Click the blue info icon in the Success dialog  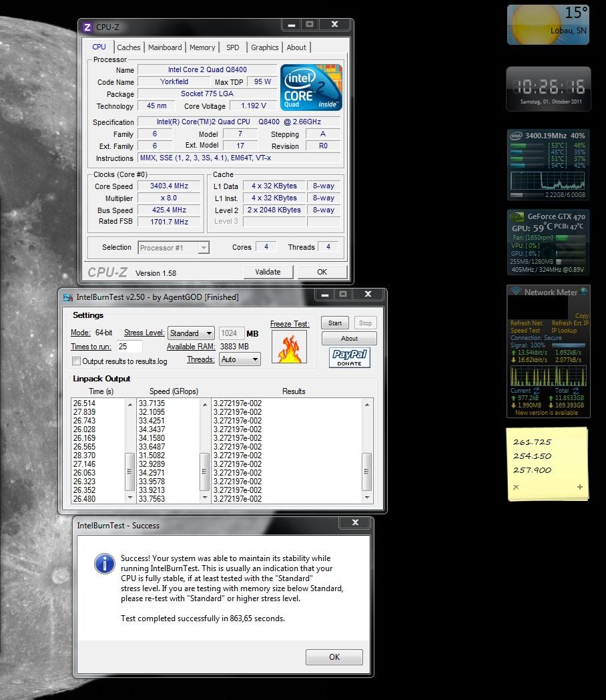(x=105, y=563)
